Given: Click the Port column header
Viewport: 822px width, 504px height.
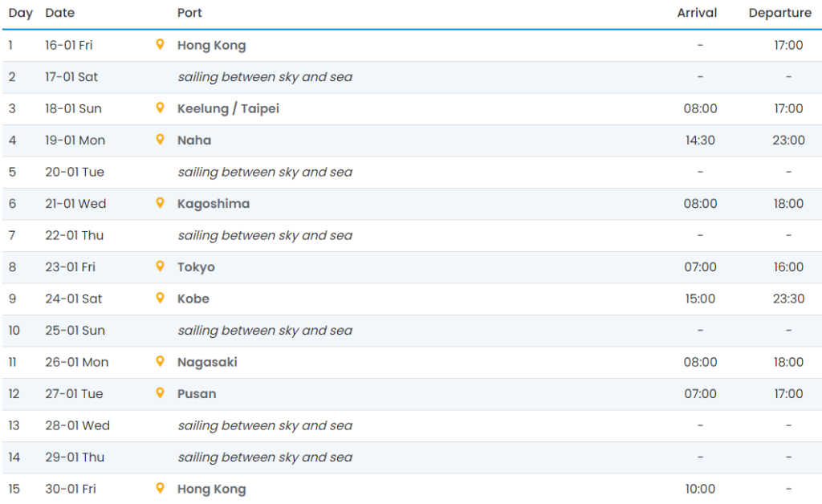Looking at the screenshot, I should click(x=189, y=13).
